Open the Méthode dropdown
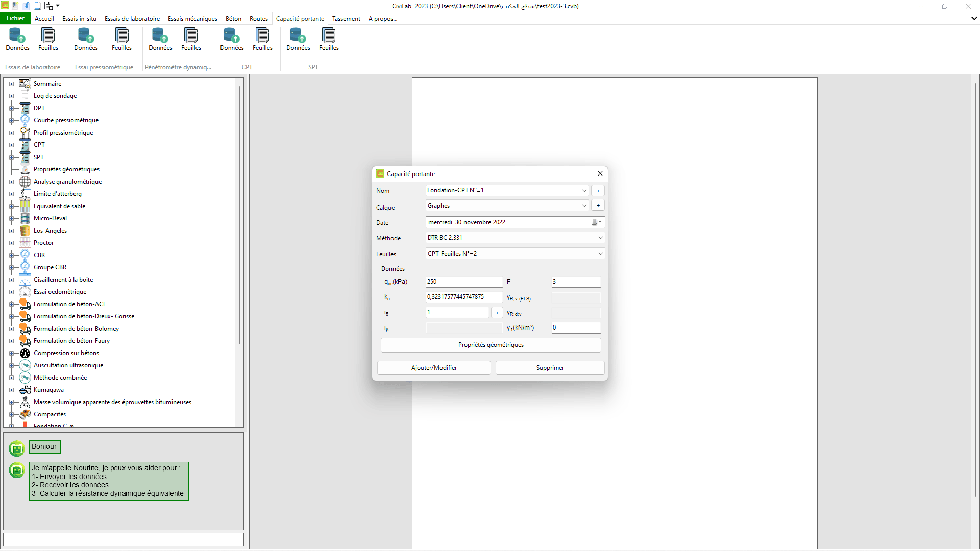 [600, 238]
